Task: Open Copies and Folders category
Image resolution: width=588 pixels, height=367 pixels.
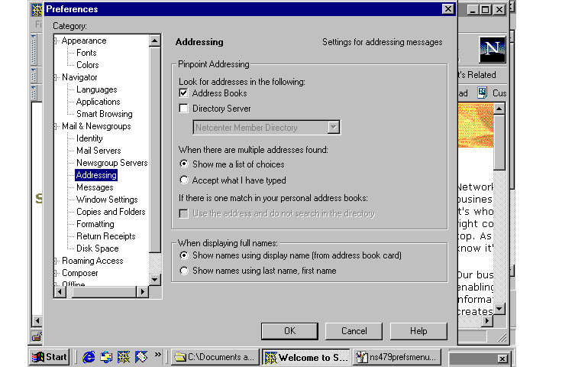Action: [111, 212]
